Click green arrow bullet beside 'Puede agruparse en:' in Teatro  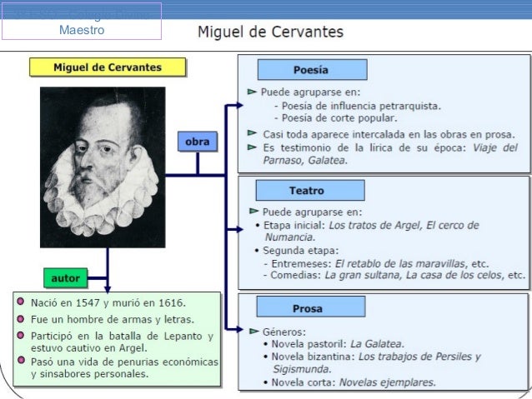pos(253,212)
